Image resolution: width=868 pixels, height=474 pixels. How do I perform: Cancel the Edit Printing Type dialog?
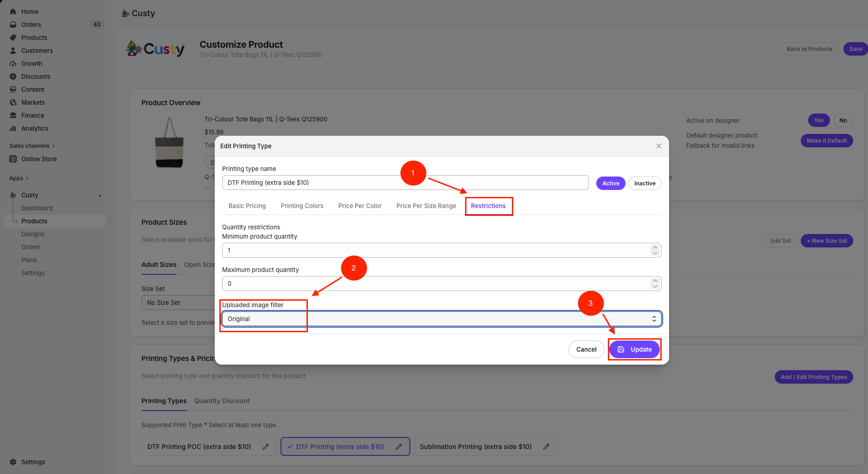tap(586, 349)
